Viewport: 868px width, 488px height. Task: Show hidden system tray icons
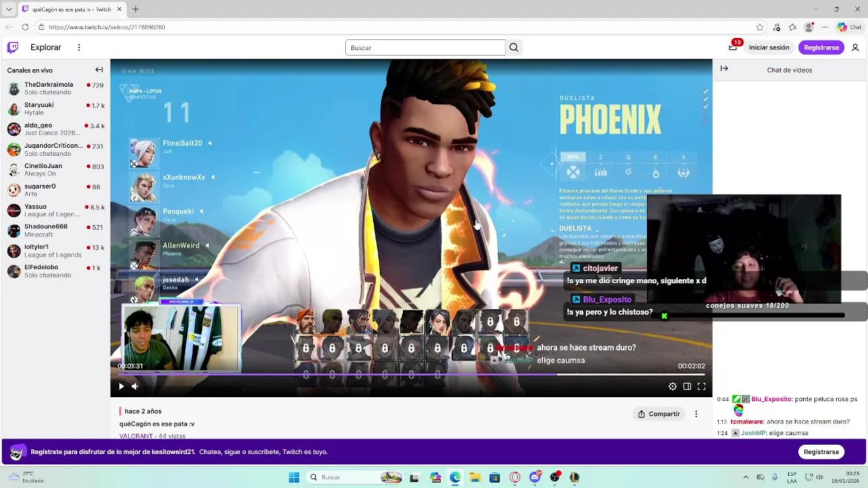click(x=745, y=477)
